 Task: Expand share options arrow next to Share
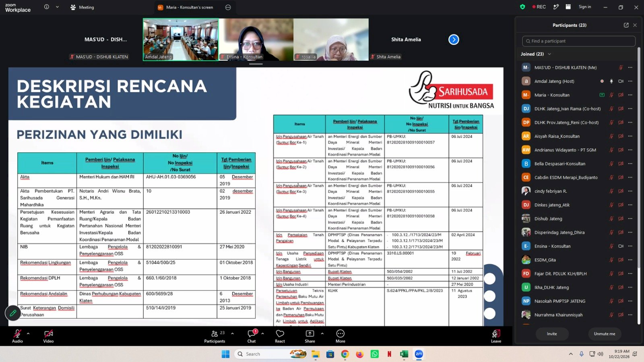click(322, 333)
